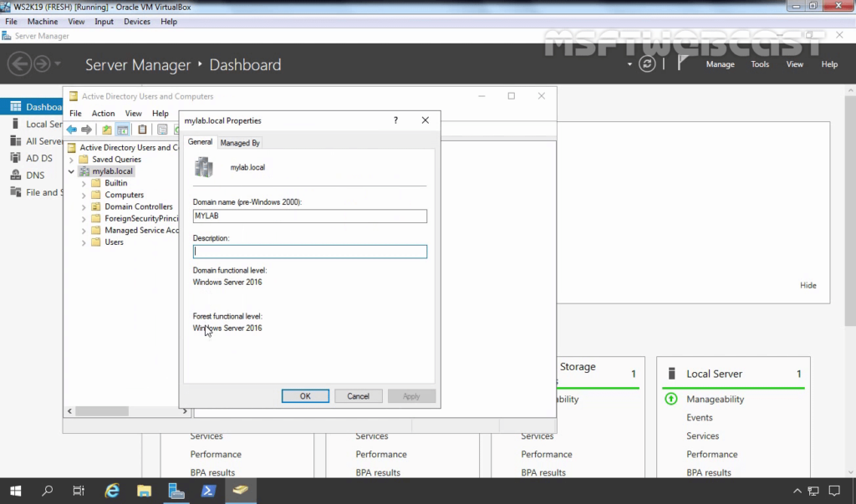Open the Windows Start menu
The image size is (856, 504).
15,491
